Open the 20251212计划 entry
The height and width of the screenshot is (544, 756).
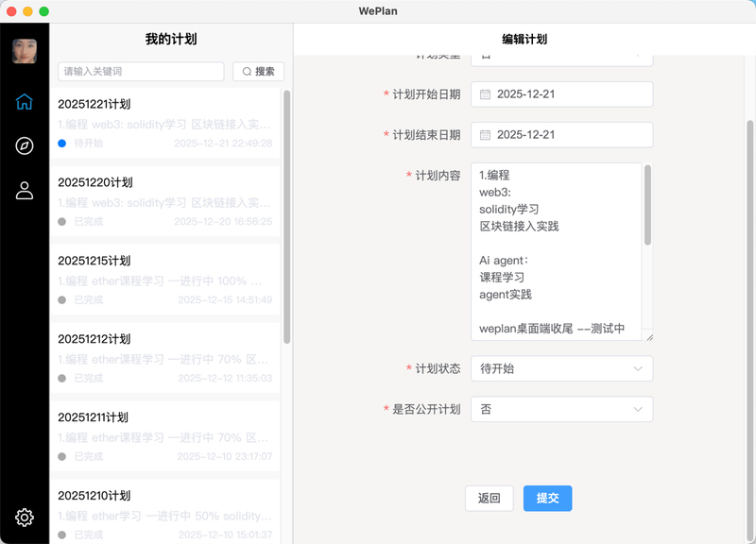tap(165, 359)
